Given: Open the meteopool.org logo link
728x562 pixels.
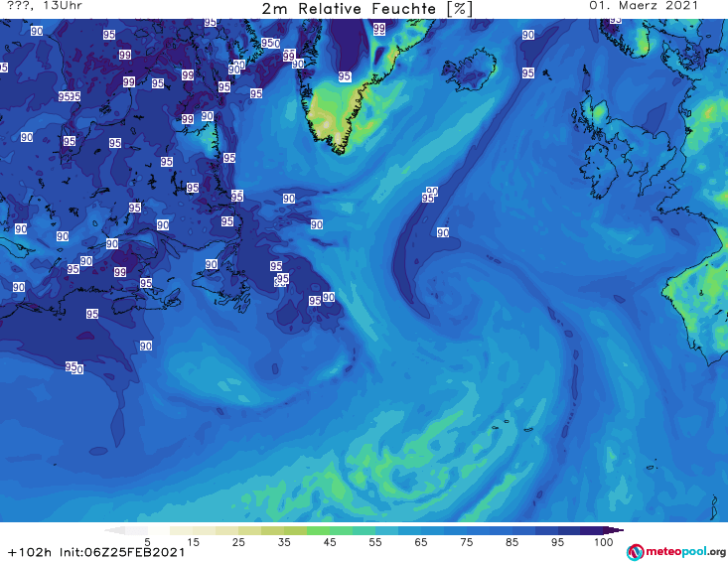Looking at the screenshot, I should point(676,552).
